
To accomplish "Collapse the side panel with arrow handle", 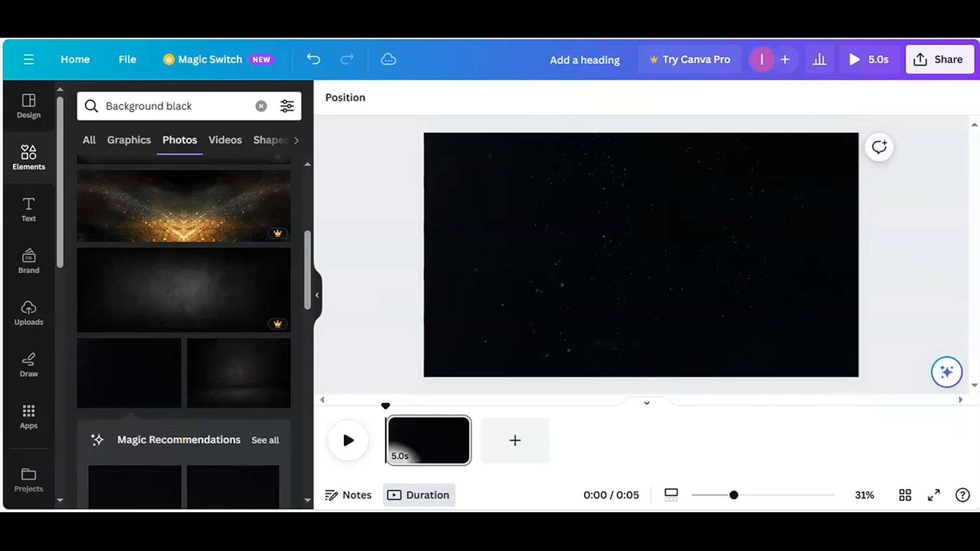I will point(317,295).
